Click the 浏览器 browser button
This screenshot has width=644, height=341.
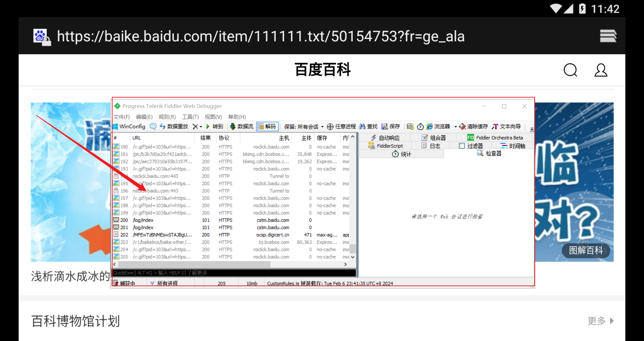pyautogui.click(x=438, y=127)
